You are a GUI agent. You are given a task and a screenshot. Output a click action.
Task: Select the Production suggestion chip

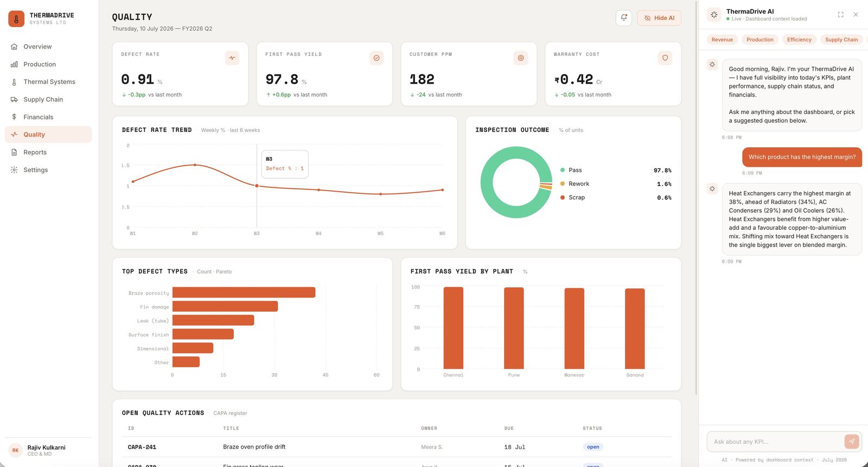760,40
